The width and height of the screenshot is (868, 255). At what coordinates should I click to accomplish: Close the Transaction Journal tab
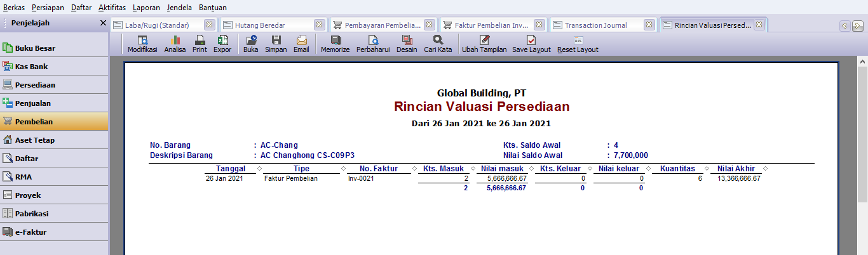(x=649, y=25)
